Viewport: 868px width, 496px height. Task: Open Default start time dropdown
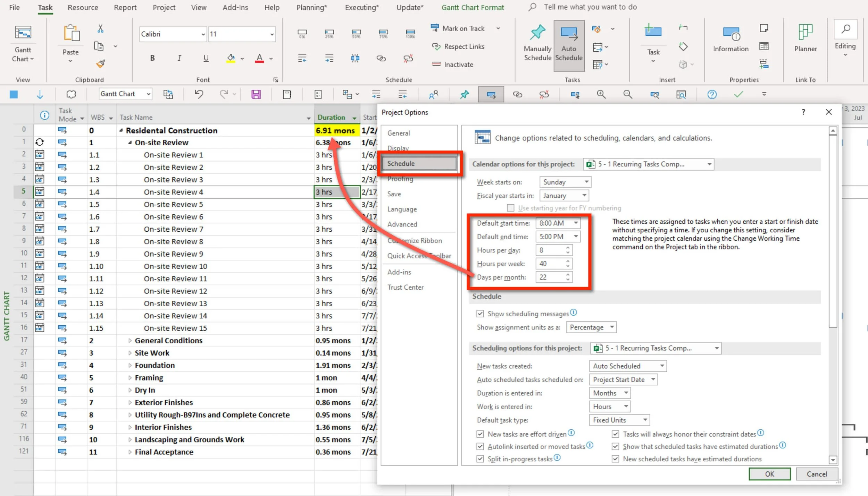click(558, 223)
